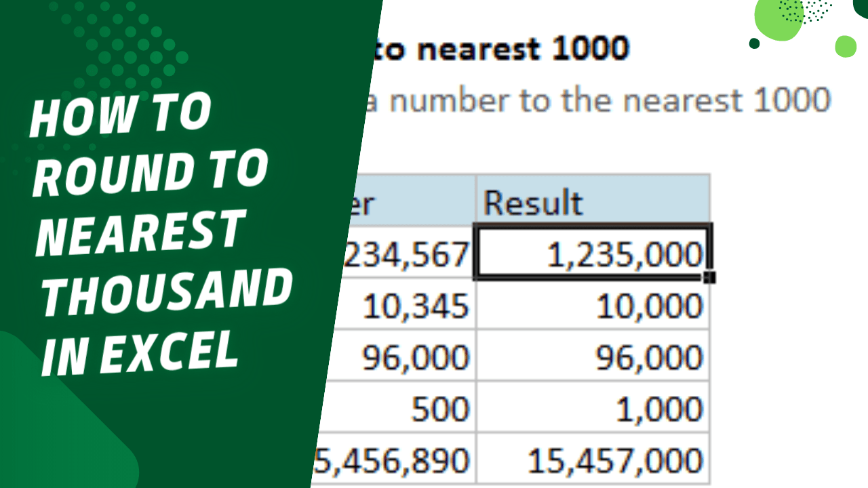Screen dimensions: 868x488
Task: Click the cell with value 10,345
Action: pos(420,306)
